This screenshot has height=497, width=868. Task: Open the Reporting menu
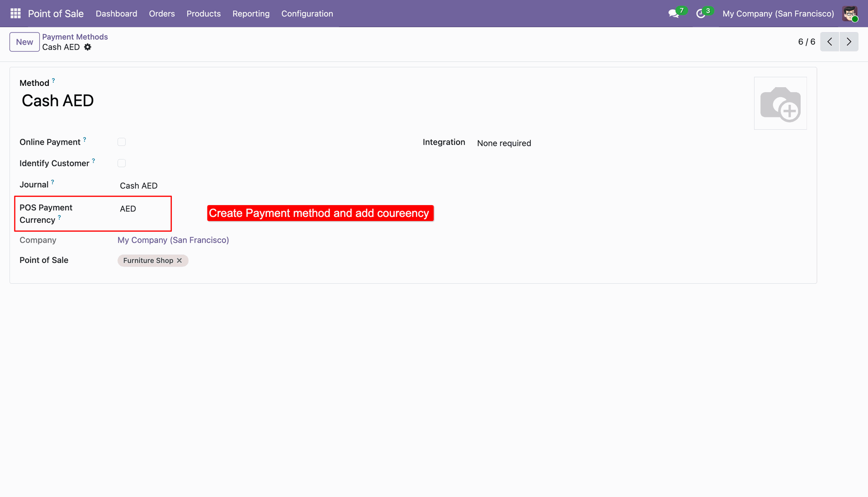tap(251, 14)
